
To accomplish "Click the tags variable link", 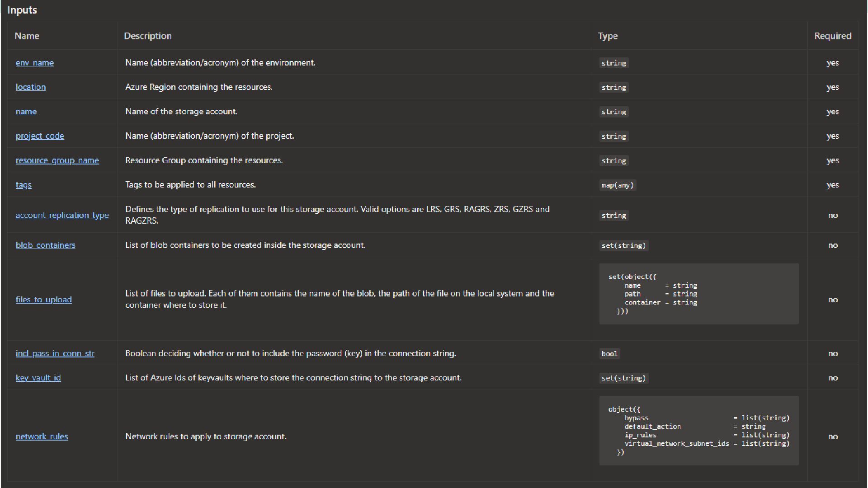I will [24, 185].
